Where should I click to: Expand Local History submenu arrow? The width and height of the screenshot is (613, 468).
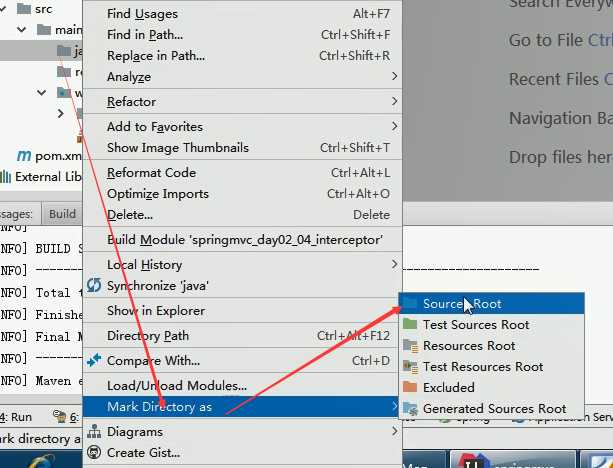click(x=394, y=264)
